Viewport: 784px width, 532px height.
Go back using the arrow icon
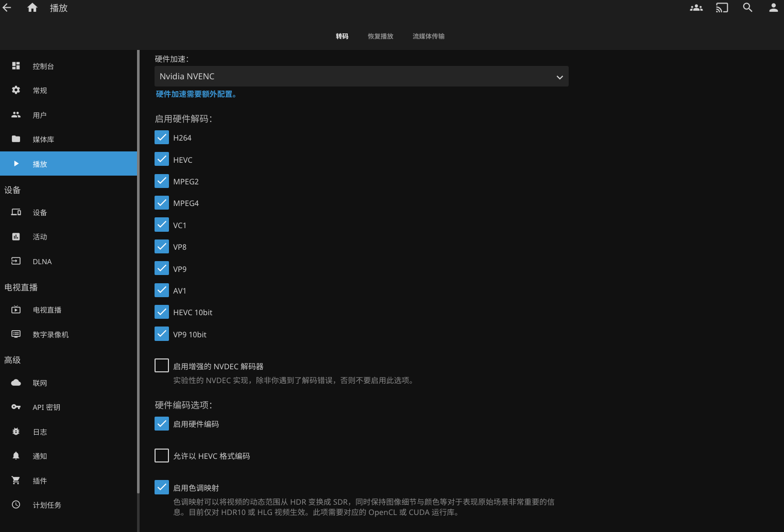point(7,8)
